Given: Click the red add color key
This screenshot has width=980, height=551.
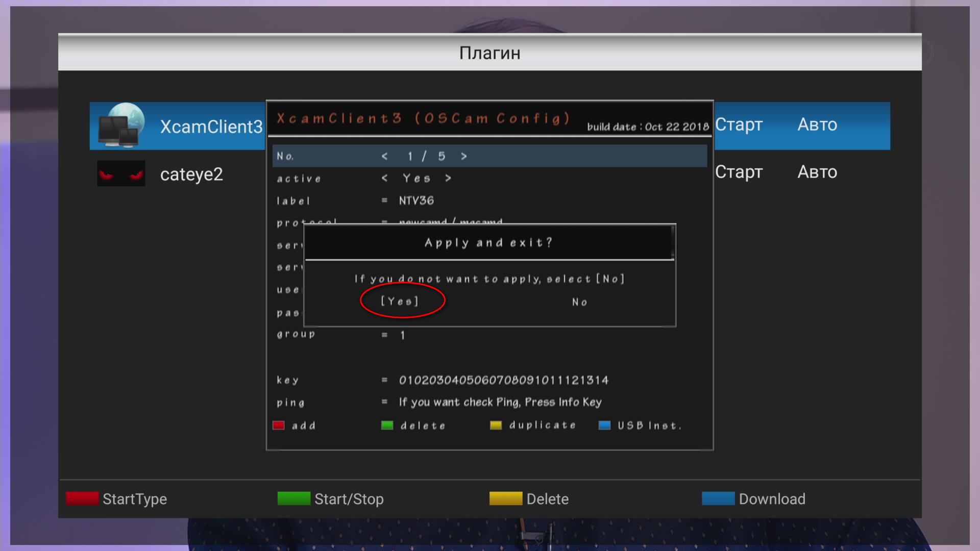Looking at the screenshot, I should [278, 425].
